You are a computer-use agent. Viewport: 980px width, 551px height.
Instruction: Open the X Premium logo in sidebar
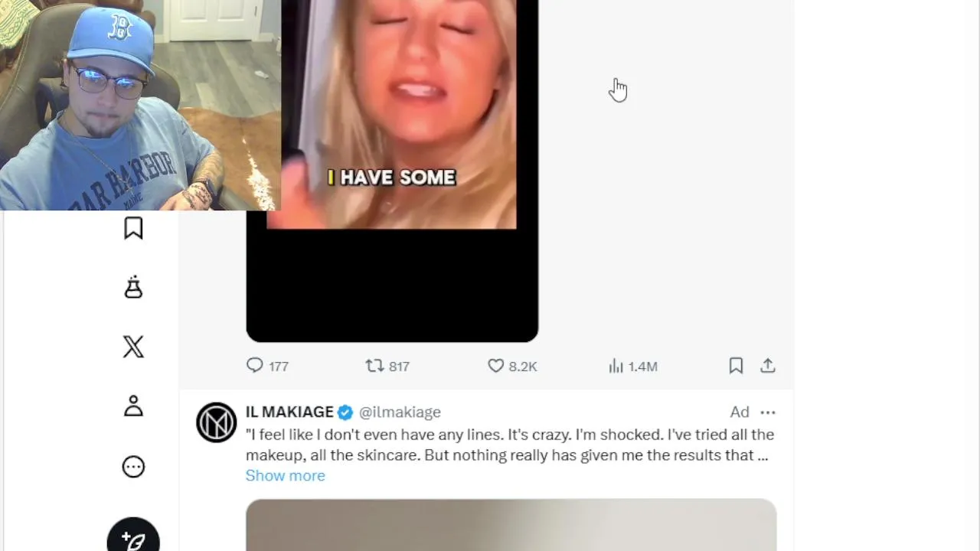(x=133, y=347)
